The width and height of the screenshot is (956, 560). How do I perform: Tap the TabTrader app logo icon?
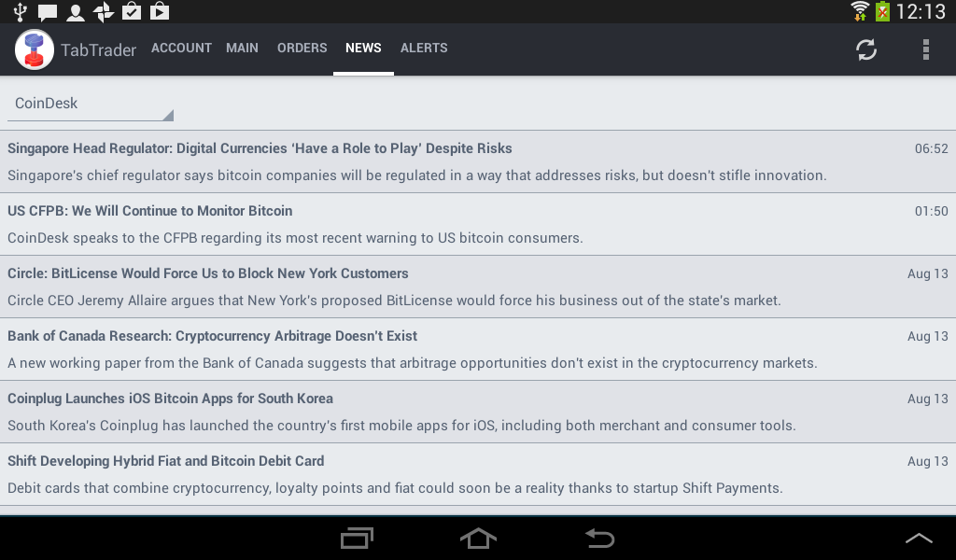point(35,49)
